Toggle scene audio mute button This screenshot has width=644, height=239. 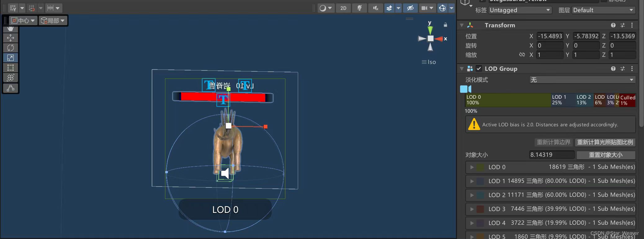(376, 8)
